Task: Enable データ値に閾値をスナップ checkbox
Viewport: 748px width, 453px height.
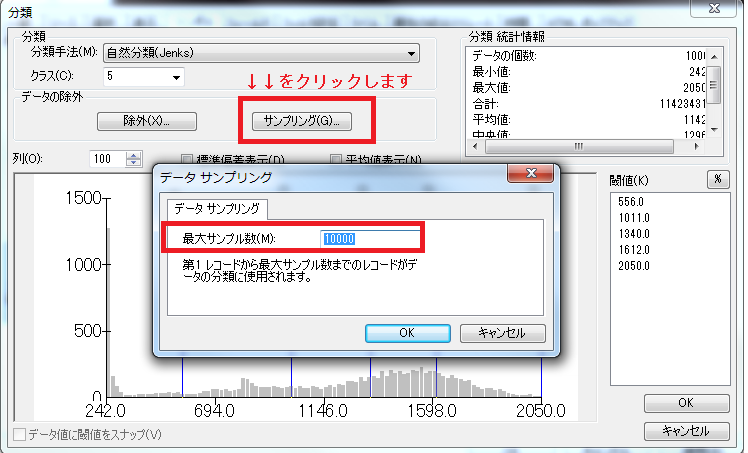Action: click(20, 434)
